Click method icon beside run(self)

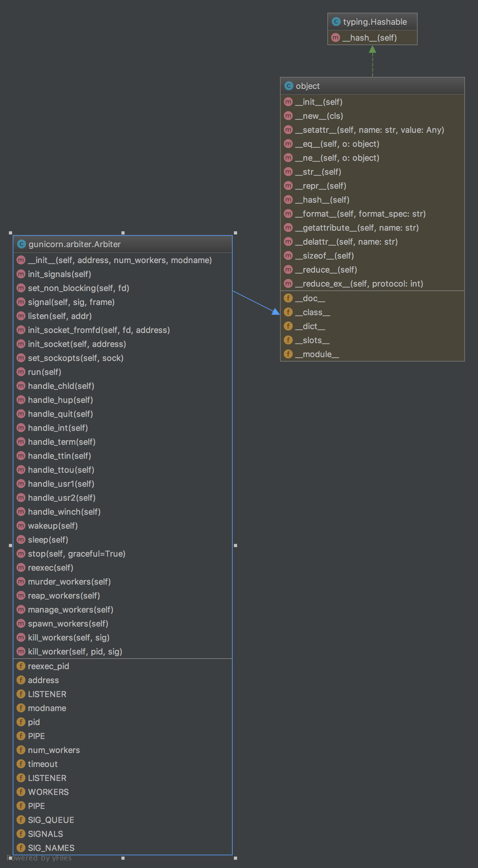point(21,372)
